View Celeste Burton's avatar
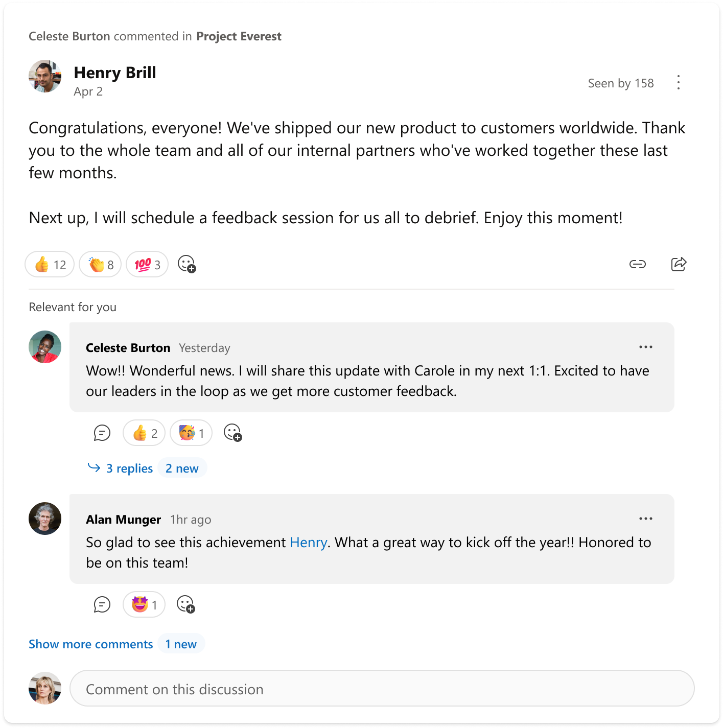 pyautogui.click(x=44, y=347)
